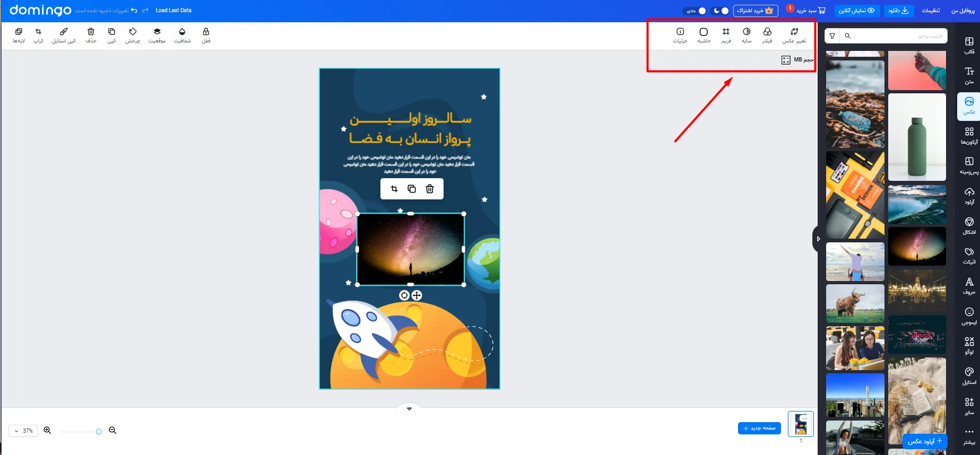Image resolution: width=980 pixels, height=455 pixels.
Task: Open the Filter (فیلتر) image option
Action: coord(767,36)
